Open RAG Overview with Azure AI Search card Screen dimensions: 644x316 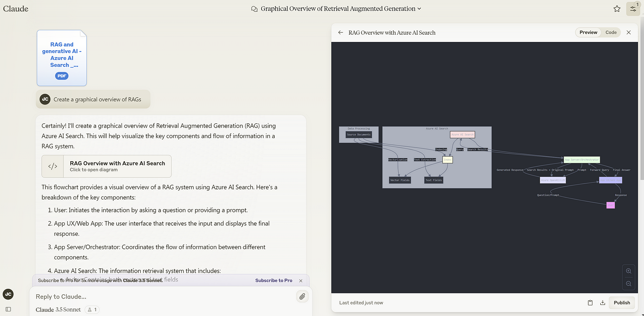click(106, 166)
